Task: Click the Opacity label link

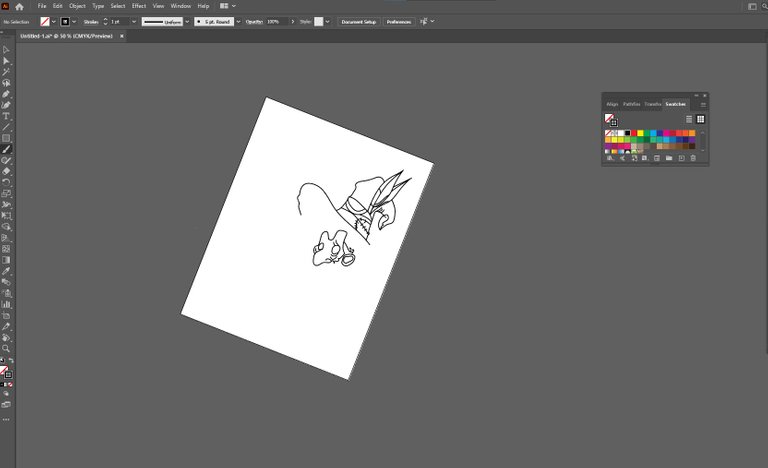Action: pos(254,22)
